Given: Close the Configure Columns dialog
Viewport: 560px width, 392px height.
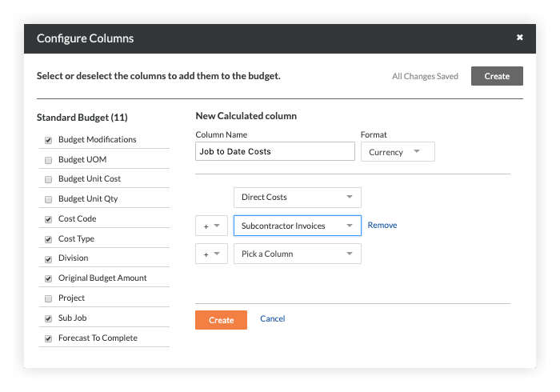Looking at the screenshot, I should (519, 38).
